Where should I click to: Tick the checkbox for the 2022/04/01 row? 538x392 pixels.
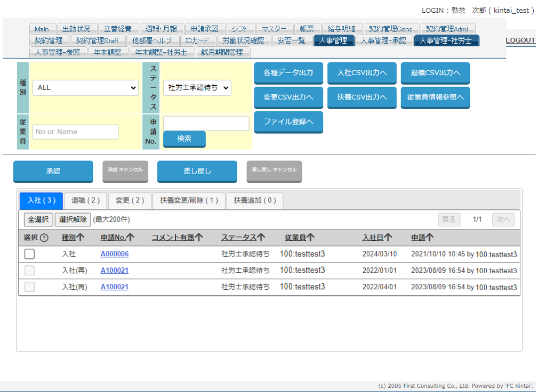[29, 287]
